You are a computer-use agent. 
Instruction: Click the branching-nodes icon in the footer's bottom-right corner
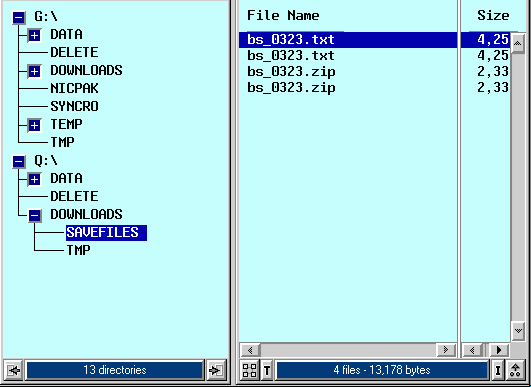coord(515,370)
